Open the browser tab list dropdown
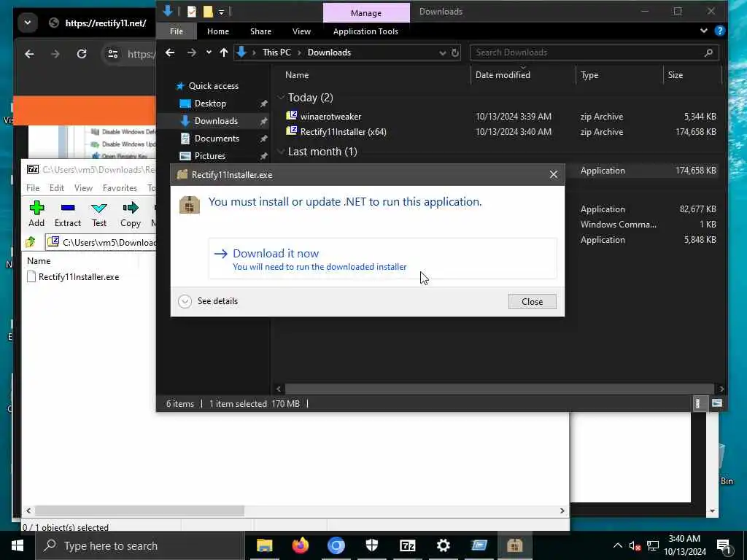Image resolution: width=747 pixels, height=560 pixels. (28, 23)
